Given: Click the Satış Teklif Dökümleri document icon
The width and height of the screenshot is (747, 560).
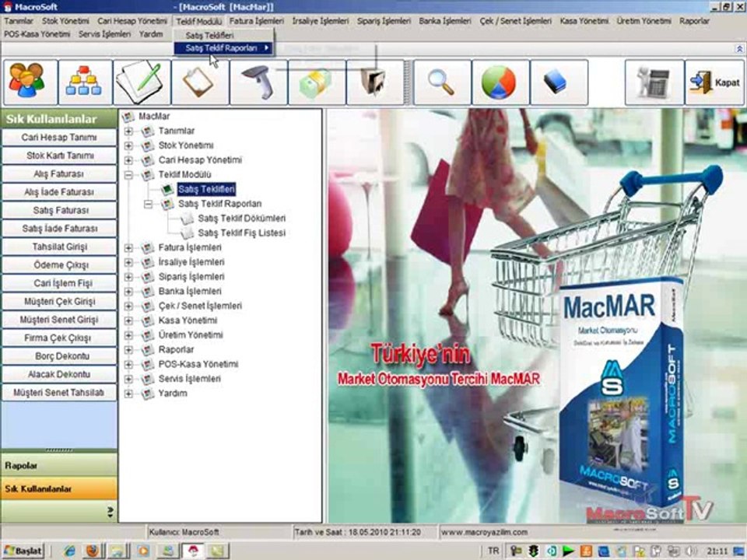Looking at the screenshot, I should click(x=188, y=219).
